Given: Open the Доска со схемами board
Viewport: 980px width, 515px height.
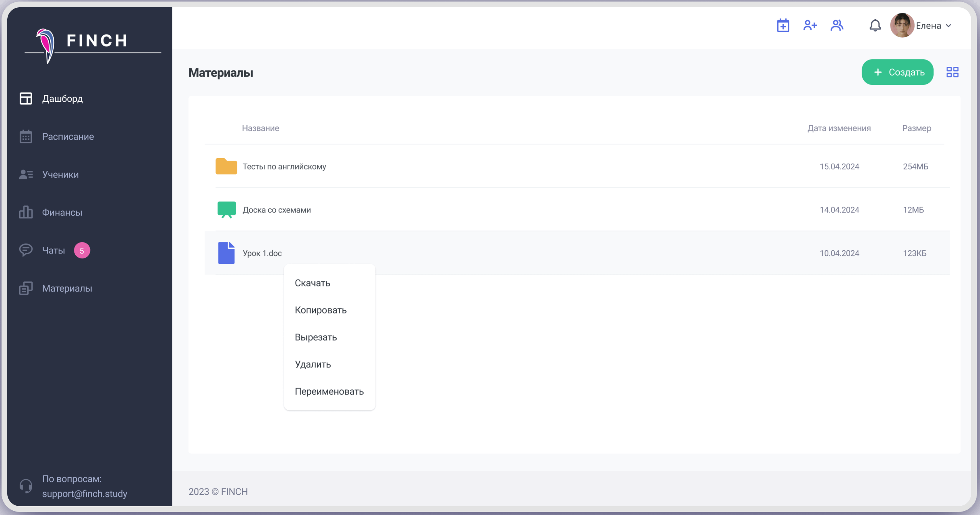Looking at the screenshot, I should click(x=276, y=210).
